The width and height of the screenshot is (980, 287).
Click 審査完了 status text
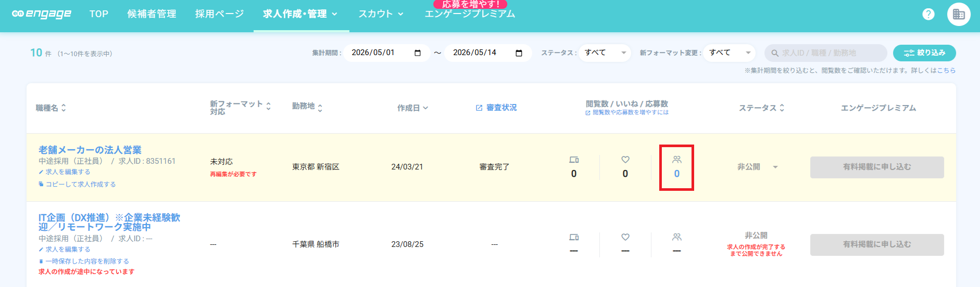coord(495,167)
